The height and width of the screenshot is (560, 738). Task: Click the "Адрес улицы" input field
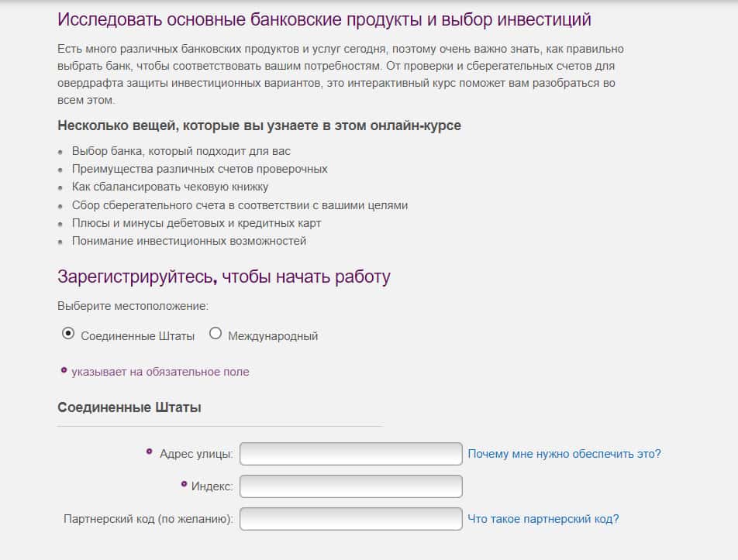[350, 454]
